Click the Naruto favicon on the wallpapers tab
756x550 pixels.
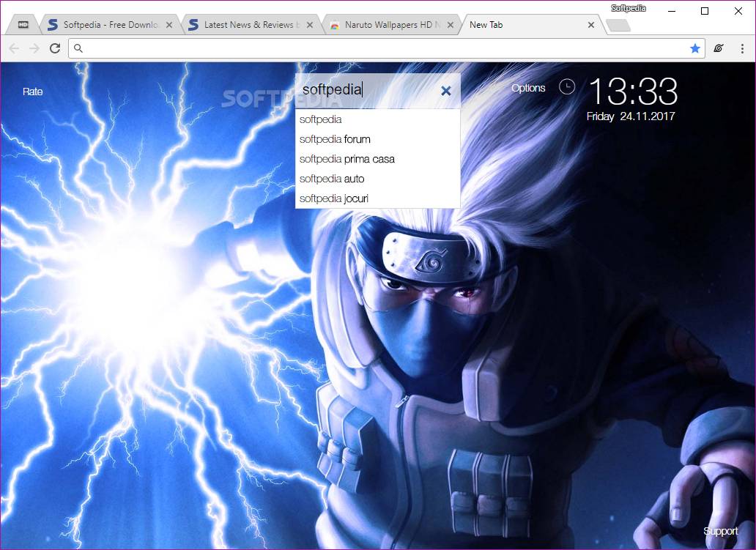tap(334, 24)
